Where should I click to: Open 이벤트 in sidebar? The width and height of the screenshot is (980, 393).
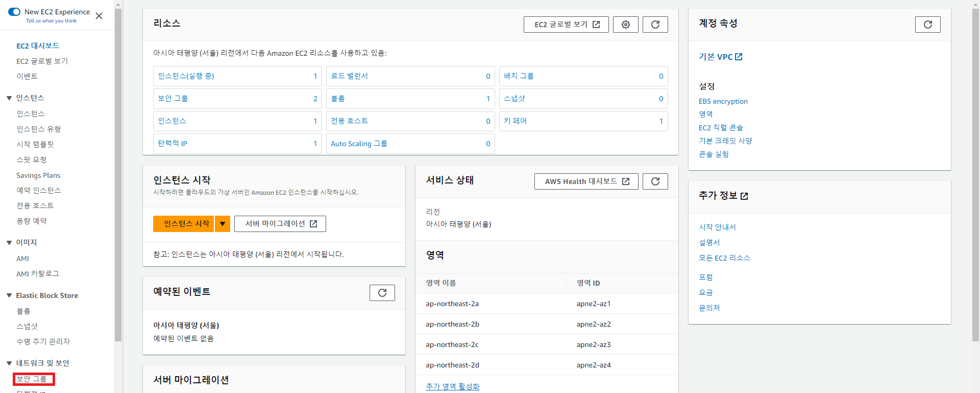pyautogui.click(x=27, y=76)
